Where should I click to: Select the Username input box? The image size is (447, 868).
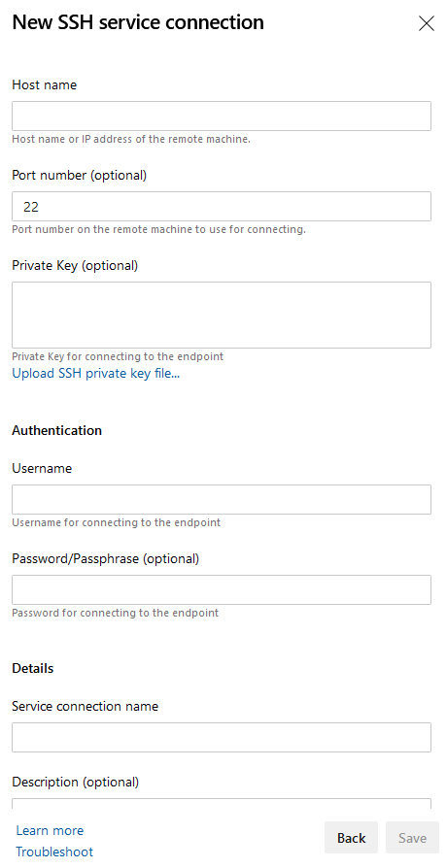coord(222,499)
